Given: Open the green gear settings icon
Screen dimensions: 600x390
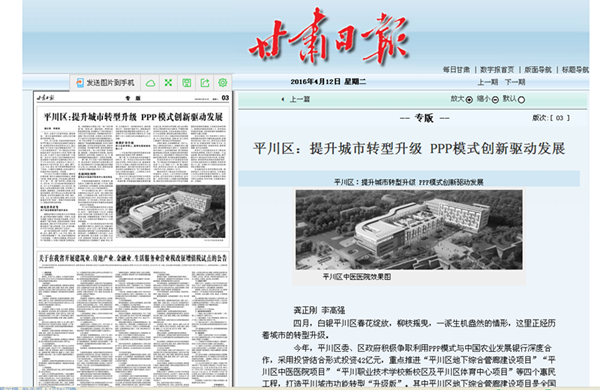Looking at the screenshot, I should click(223, 83).
